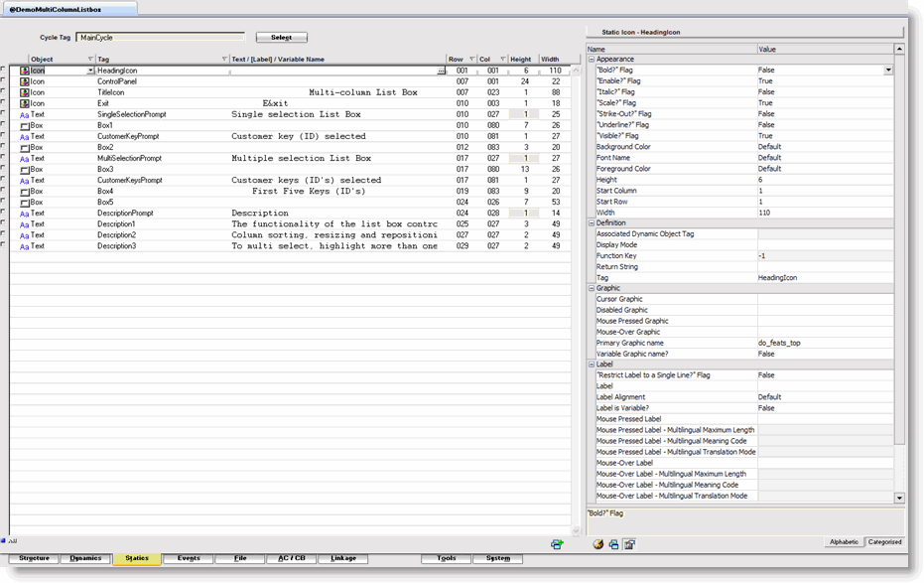Screen dimensions: 924x583
Task: Click the ellipsis button in the HeadingIcon text cell
Action: click(441, 71)
